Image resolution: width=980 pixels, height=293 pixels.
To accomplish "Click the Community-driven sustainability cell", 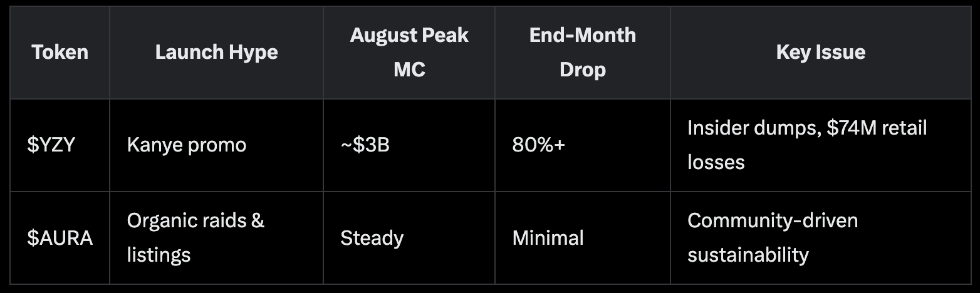I will (x=772, y=238).
